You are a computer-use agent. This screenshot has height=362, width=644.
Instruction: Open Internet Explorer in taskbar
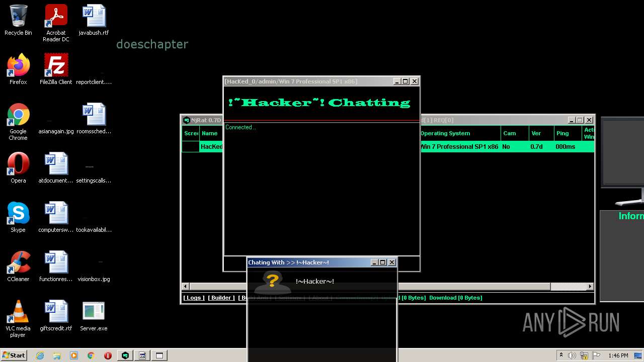tap(40, 355)
